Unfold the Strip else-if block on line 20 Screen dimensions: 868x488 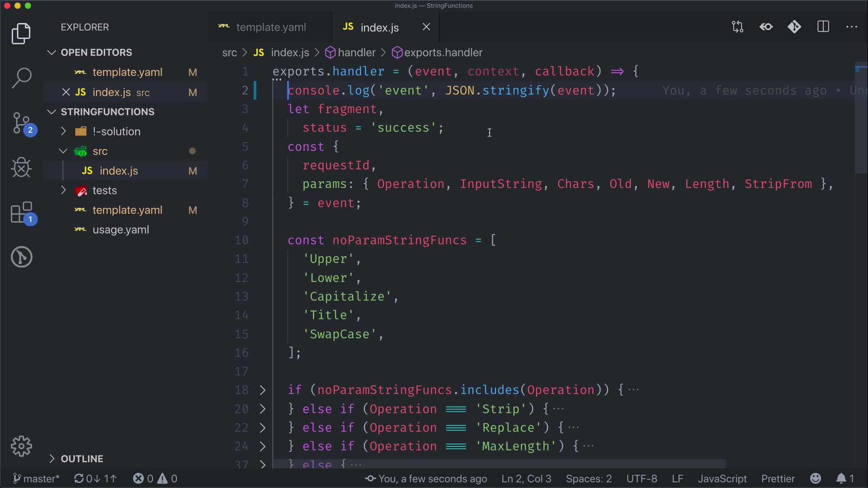[x=263, y=409]
